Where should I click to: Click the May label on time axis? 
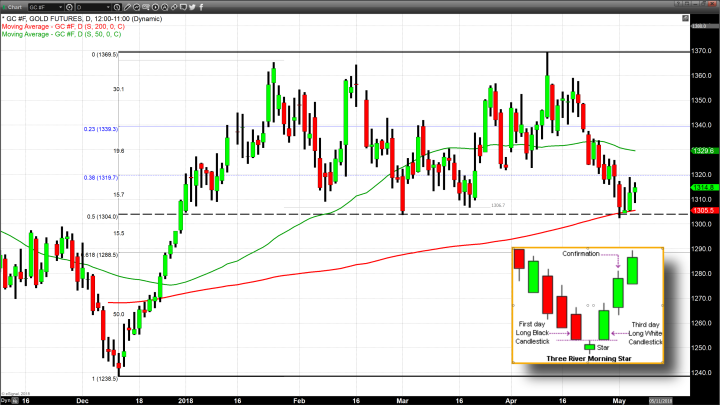(619, 401)
